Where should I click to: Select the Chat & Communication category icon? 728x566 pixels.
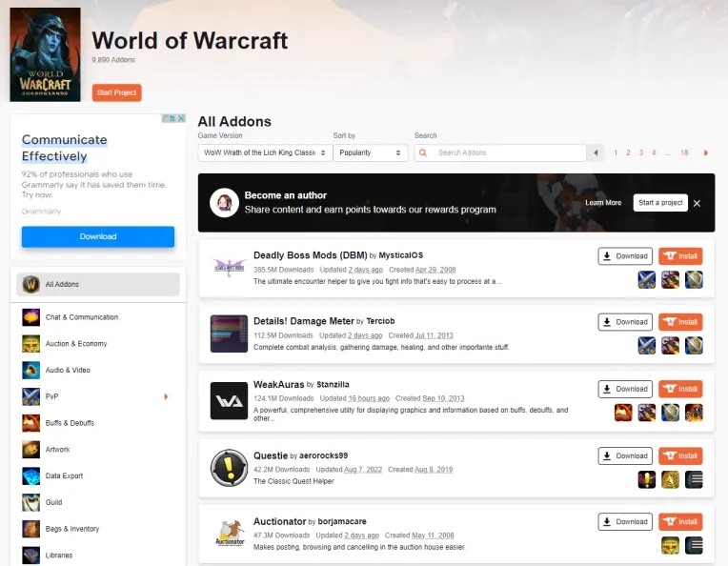[x=31, y=317]
